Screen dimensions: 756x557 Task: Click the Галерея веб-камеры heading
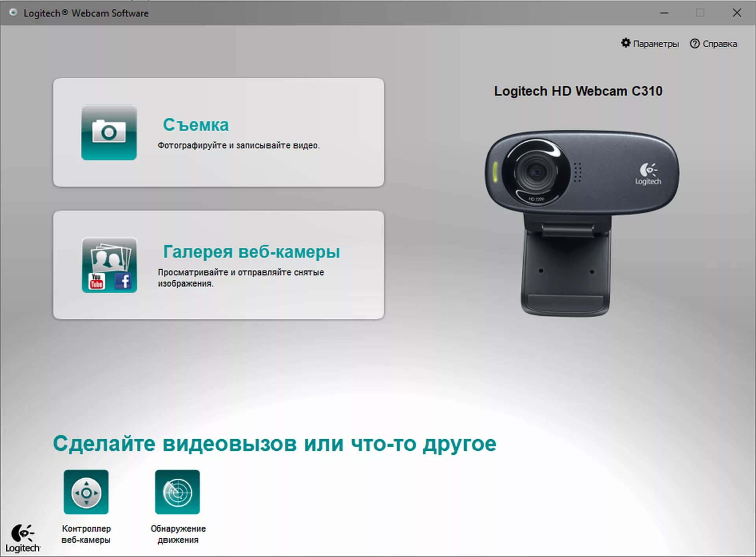pos(251,252)
